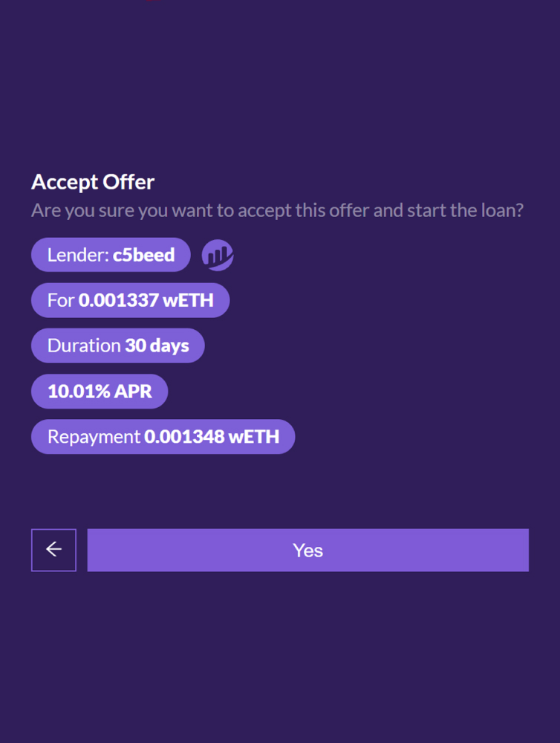Click the word For in amount pill

pos(61,301)
